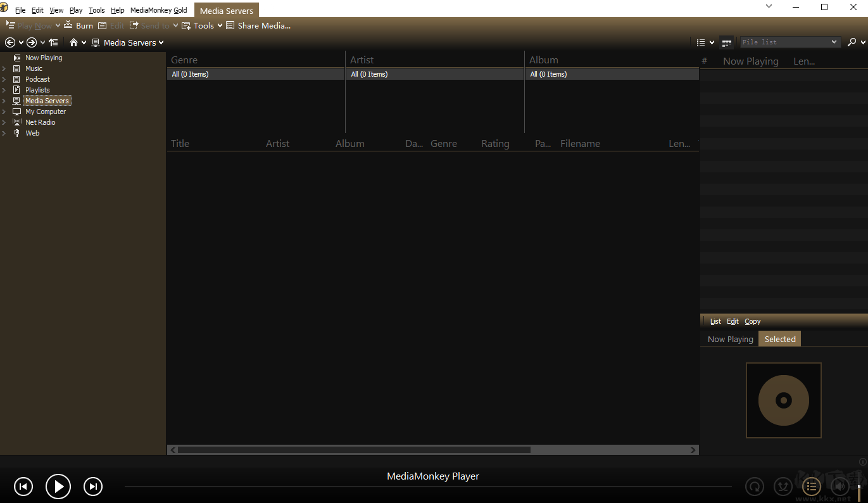868x503 pixels.
Task: Open the Play Now dropdown arrow
Action: click(58, 25)
